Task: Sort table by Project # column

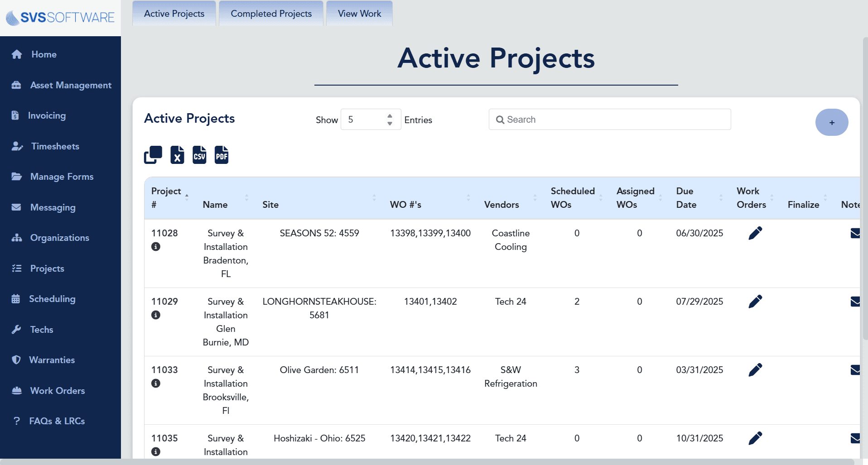Action: click(x=170, y=198)
